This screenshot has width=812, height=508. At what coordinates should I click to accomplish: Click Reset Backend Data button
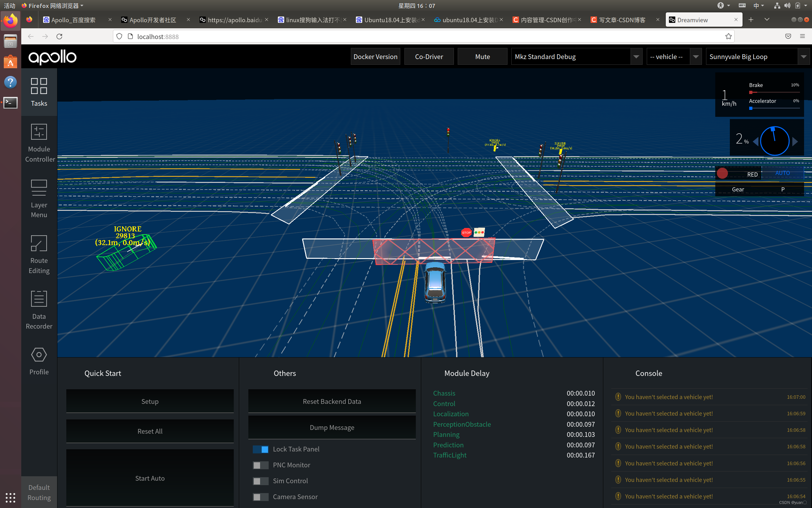tap(332, 401)
